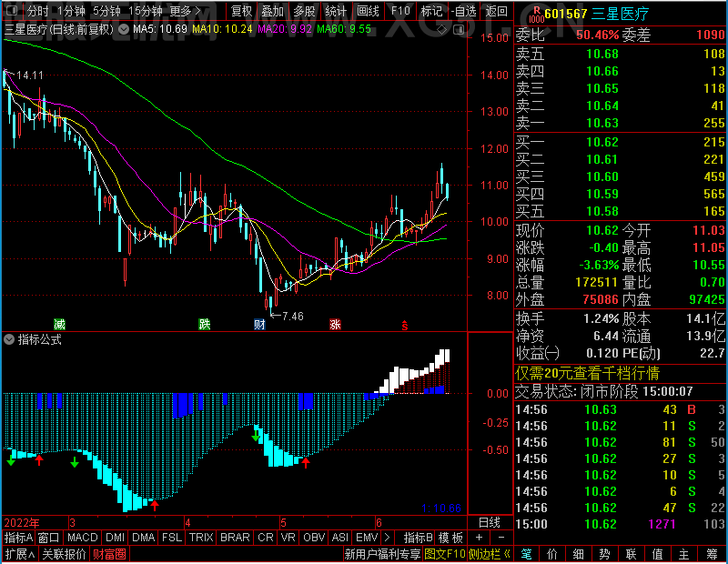Zoom in chart with + button
Viewport: 728px width, 564px height.
coord(480,538)
